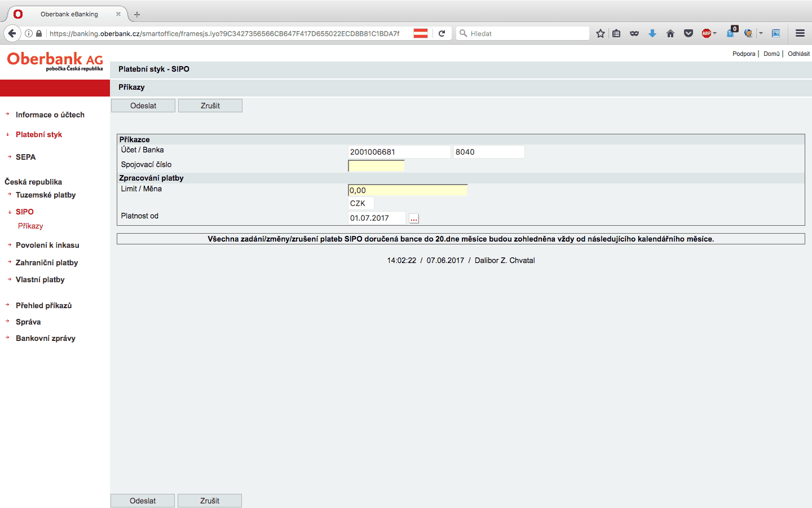Click the Platnost od date field
The image size is (812, 508).
377,218
